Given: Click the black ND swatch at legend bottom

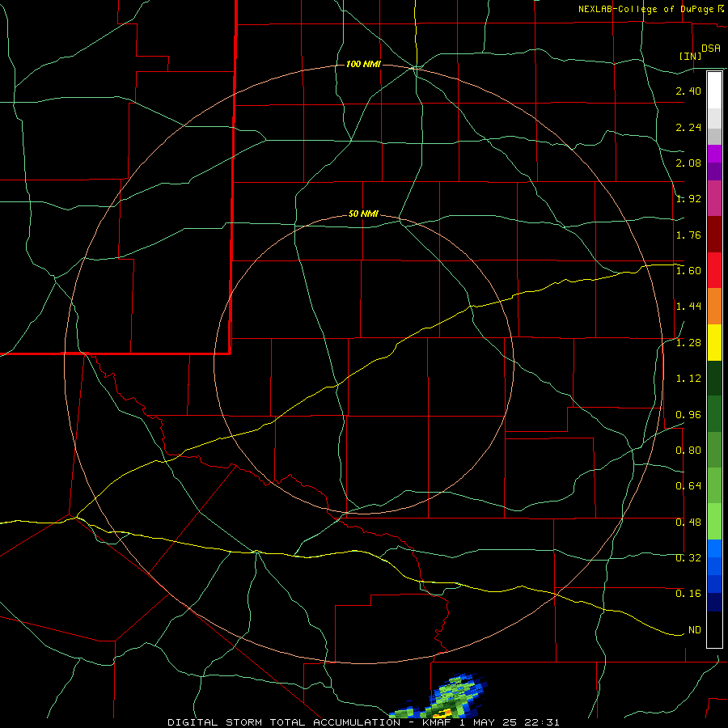Looking at the screenshot, I should click(x=714, y=629).
